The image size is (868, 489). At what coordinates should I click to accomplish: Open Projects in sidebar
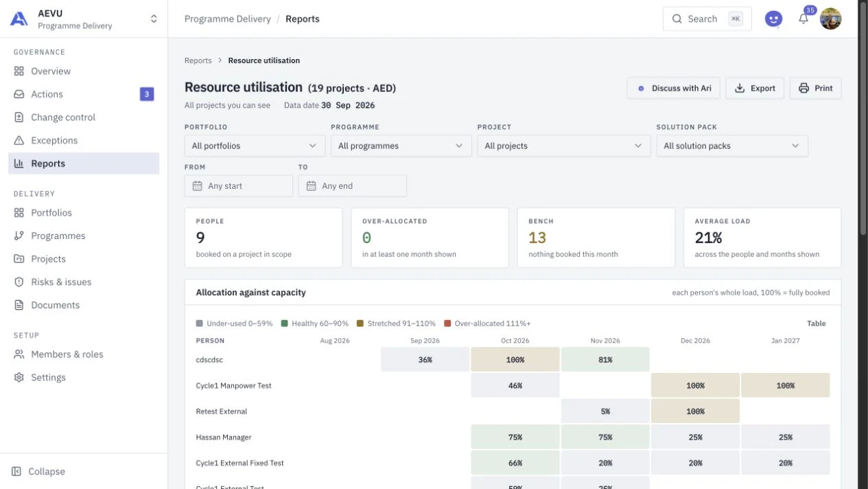pos(84,259)
